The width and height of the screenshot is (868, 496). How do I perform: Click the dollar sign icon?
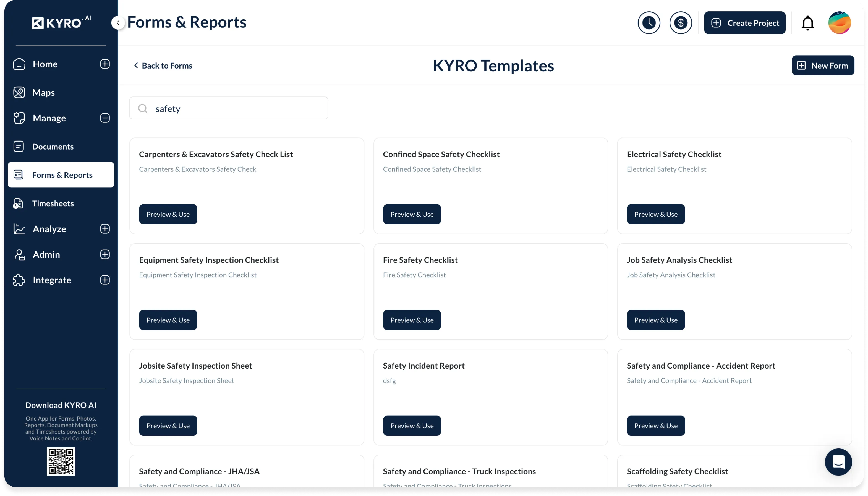pos(680,23)
